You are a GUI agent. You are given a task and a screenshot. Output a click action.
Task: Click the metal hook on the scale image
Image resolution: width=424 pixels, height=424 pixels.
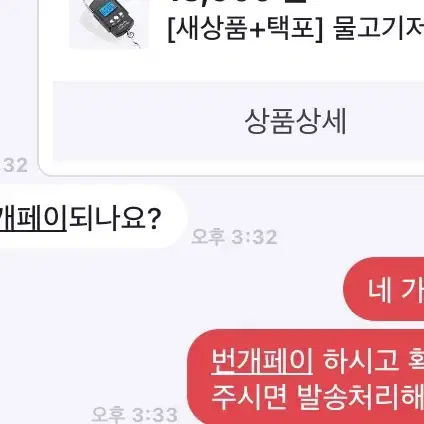133,39
